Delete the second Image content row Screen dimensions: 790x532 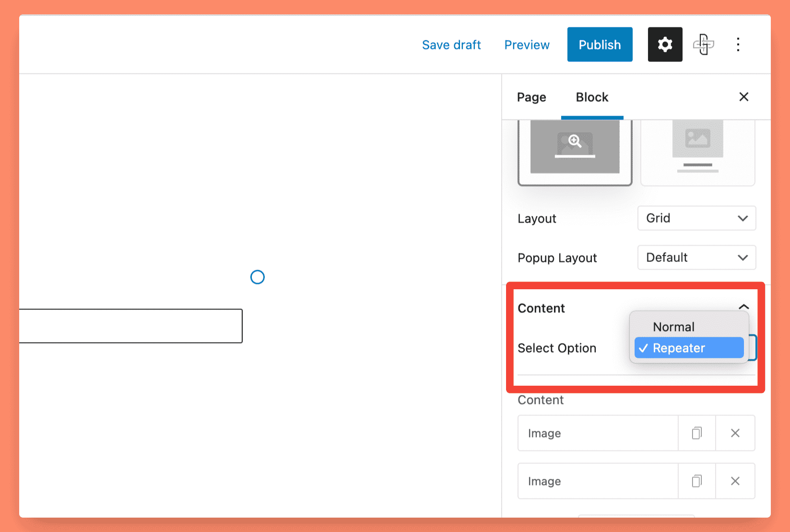point(735,481)
